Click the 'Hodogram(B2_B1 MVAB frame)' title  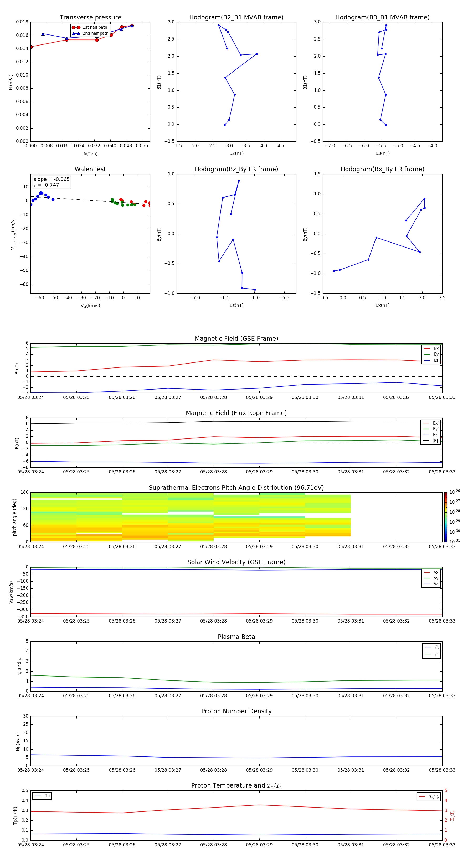click(236, 18)
